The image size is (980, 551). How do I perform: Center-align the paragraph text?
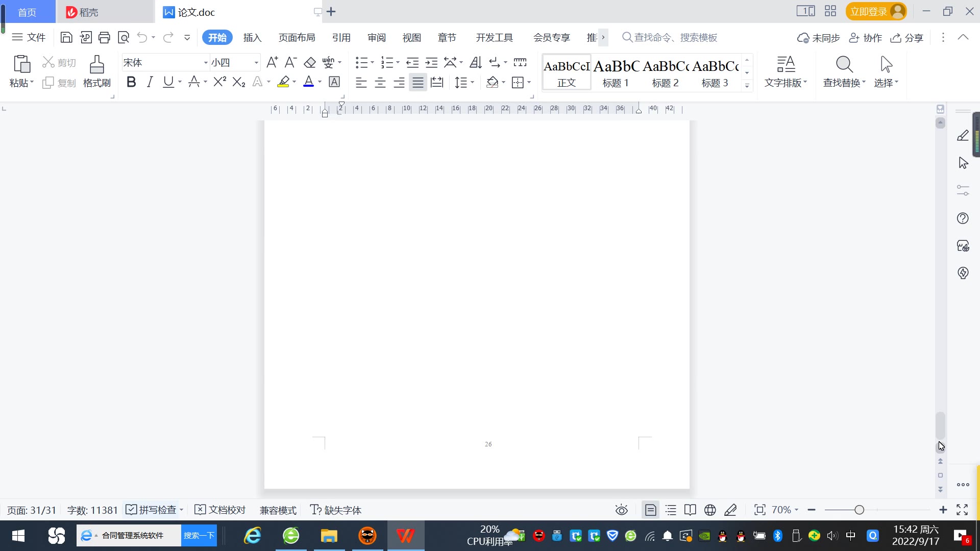[380, 83]
